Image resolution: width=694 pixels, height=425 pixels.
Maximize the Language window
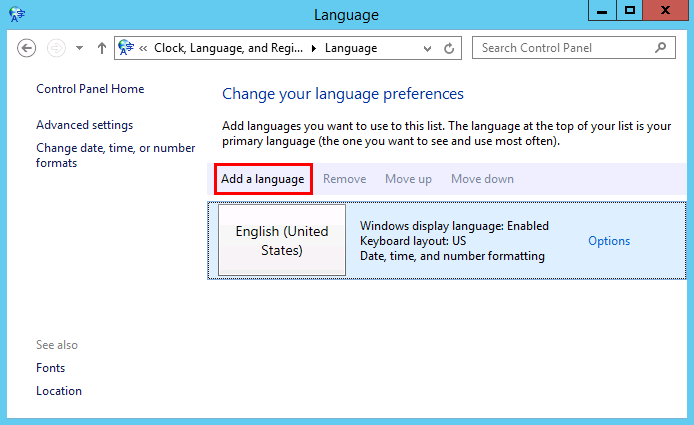point(629,11)
